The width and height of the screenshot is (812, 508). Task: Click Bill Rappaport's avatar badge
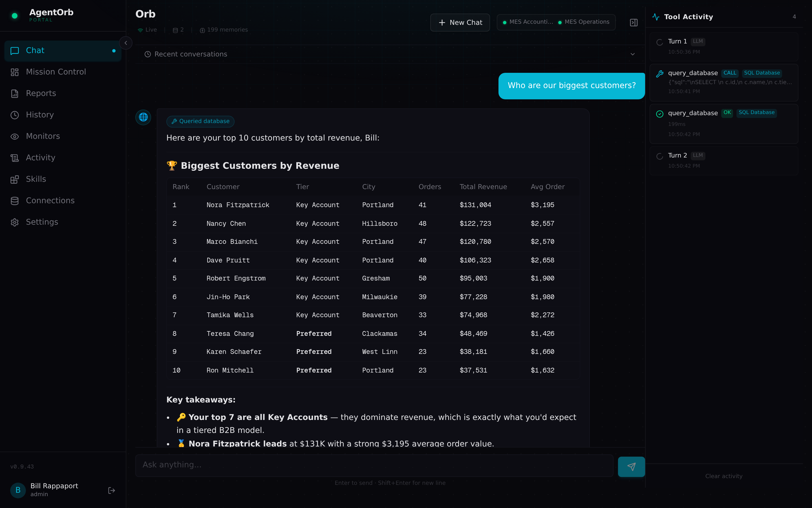coord(18,490)
